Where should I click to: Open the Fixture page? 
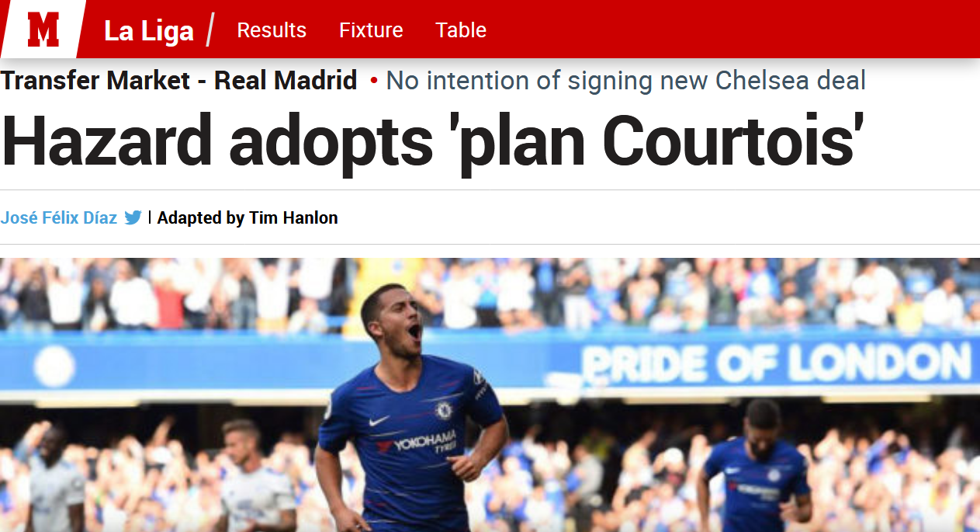tap(371, 30)
